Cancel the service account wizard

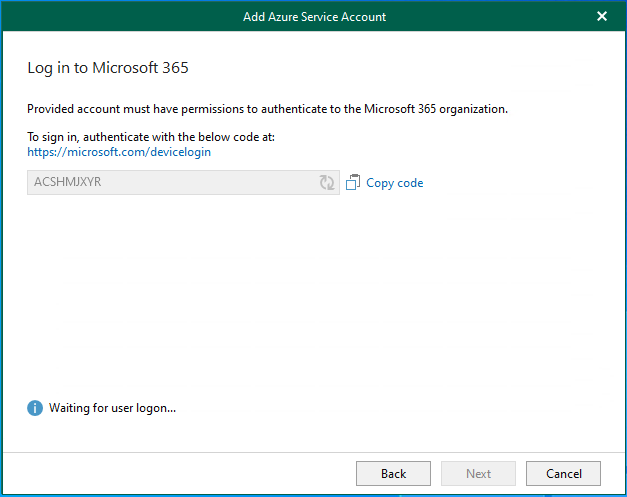[562, 473]
